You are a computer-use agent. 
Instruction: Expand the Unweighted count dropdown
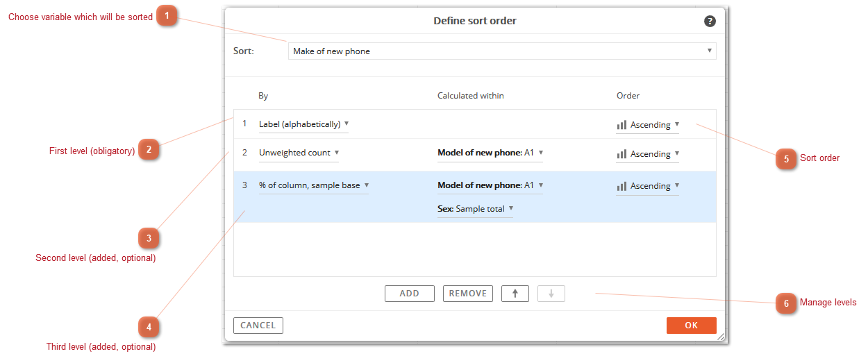point(299,153)
